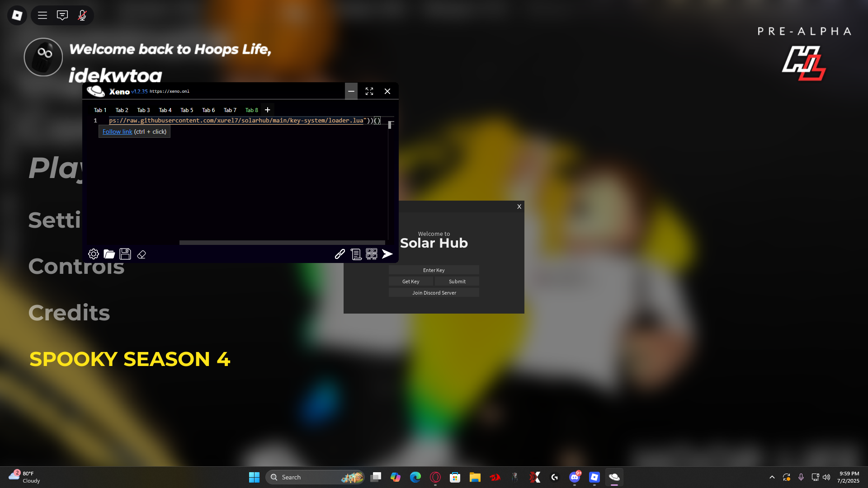Minimize the Xeno window
This screenshot has height=488, width=868.
(x=351, y=91)
